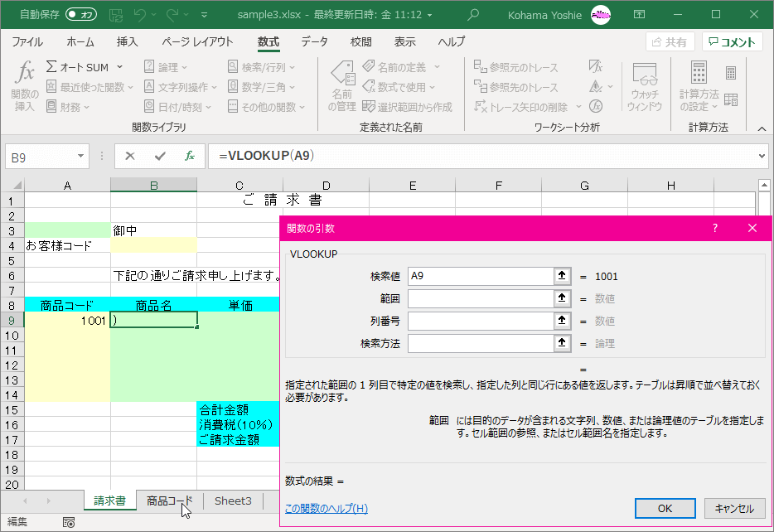Click the 列番号 field range selector icon

(x=563, y=322)
